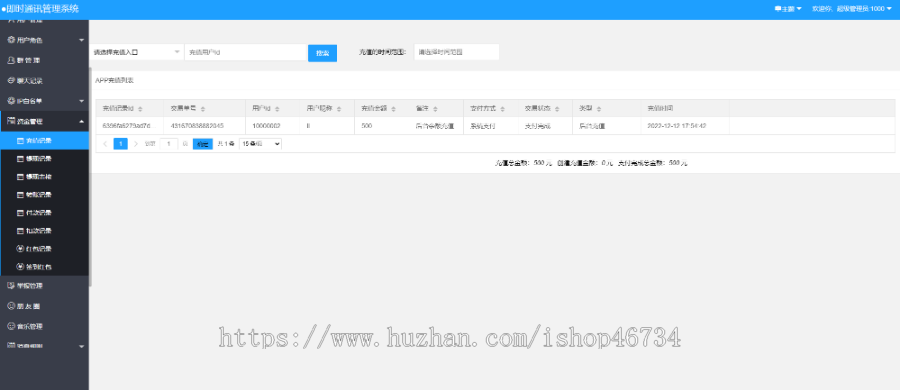Click the go-to-page number input

pos(169,144)
